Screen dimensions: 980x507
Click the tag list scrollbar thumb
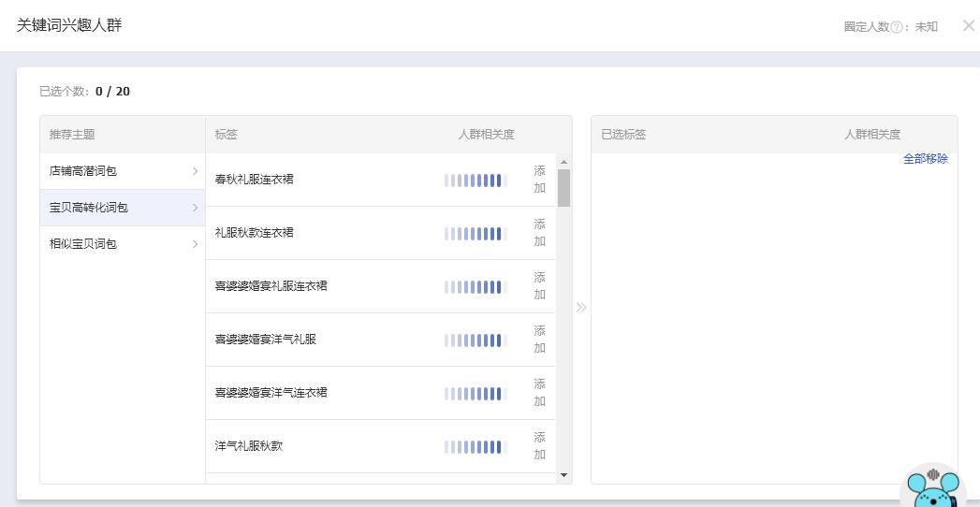point(563,188)
